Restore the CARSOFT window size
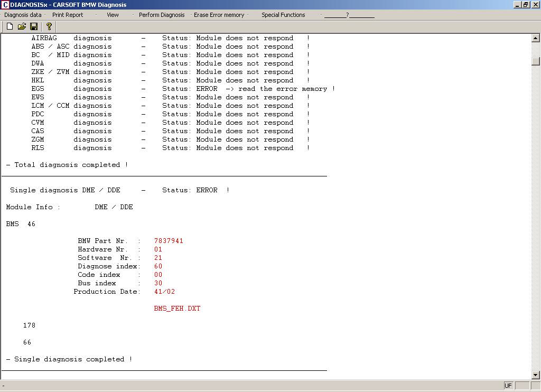Image resolution: width=541 pixels, height=392 pixels. pos(526,4)
